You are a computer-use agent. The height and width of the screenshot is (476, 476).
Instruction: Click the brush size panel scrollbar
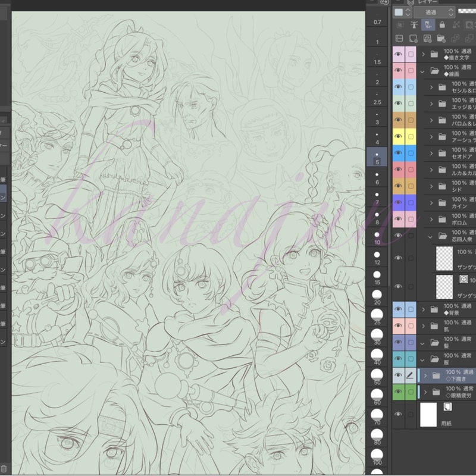[390, 146]
